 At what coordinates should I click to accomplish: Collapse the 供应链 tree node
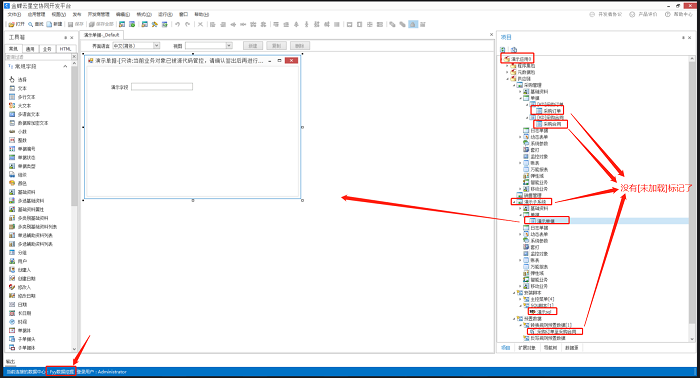tap(508, 79)
